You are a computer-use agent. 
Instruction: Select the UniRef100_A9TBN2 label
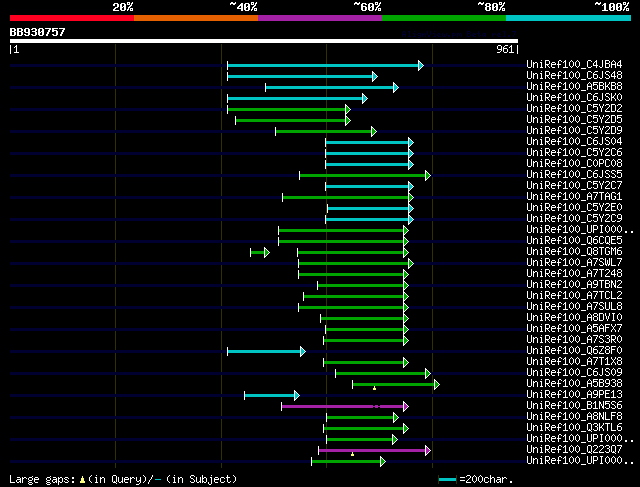(574, 285)
